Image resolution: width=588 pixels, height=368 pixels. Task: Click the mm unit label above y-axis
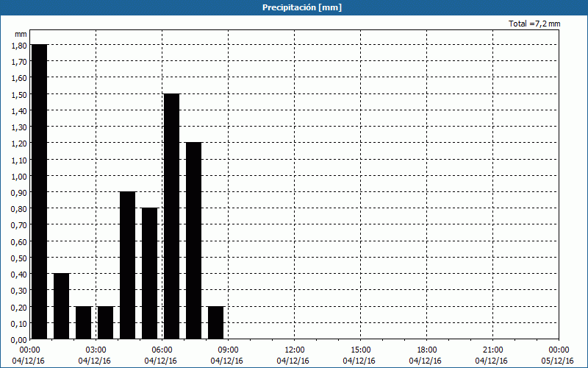point(21,34)
